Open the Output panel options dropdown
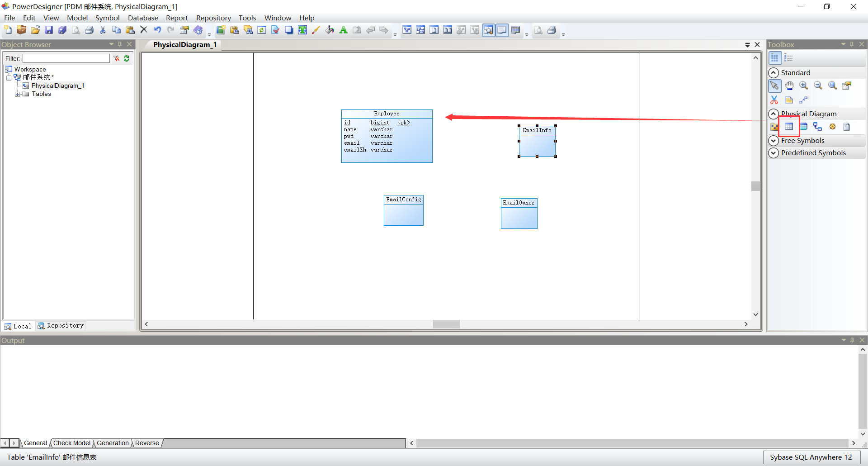 [844, 340]
